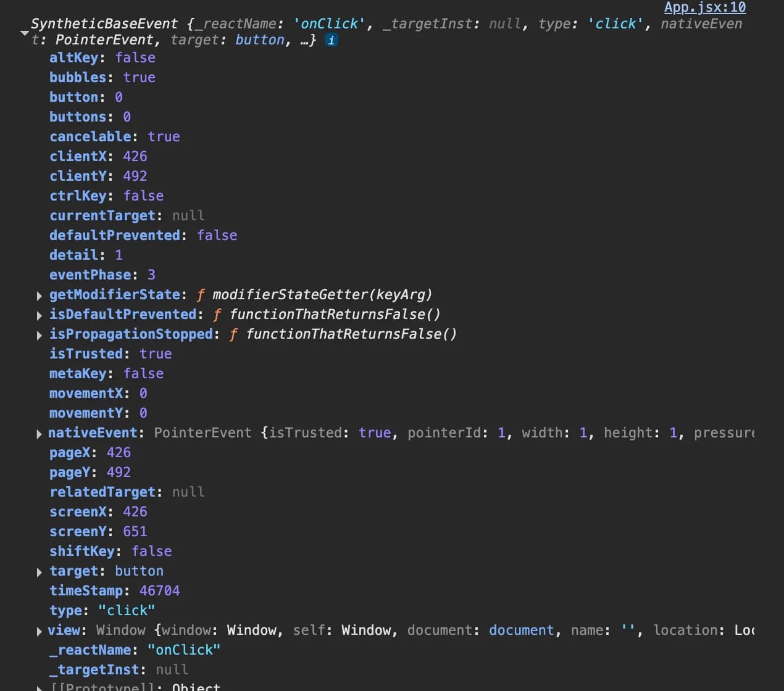
Task: Expand the view Window property
Action: coord(40,631)
